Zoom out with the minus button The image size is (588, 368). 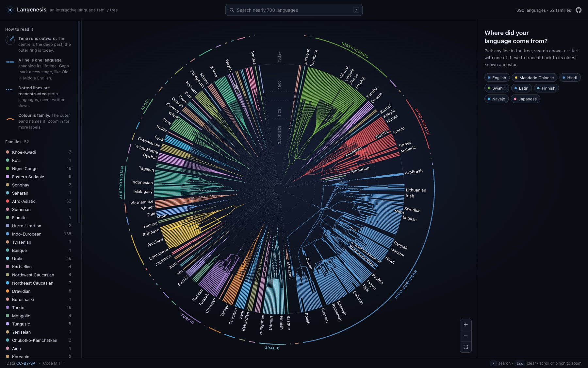(466, 336)
